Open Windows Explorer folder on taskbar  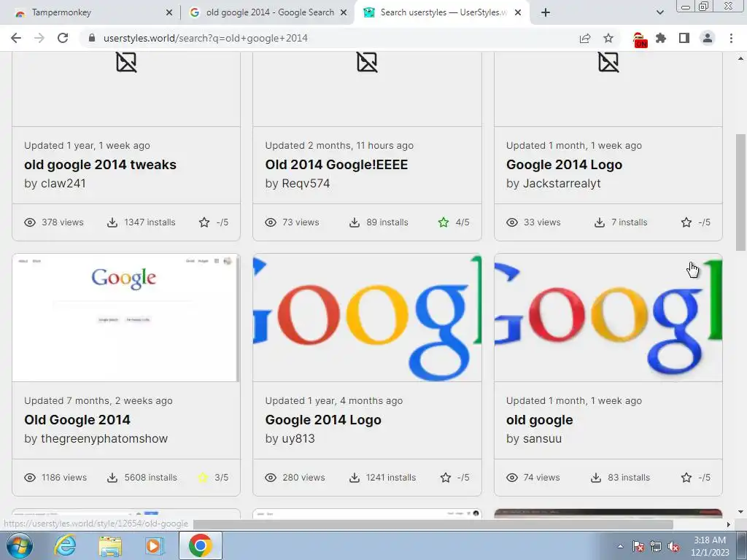coord(110,545)
